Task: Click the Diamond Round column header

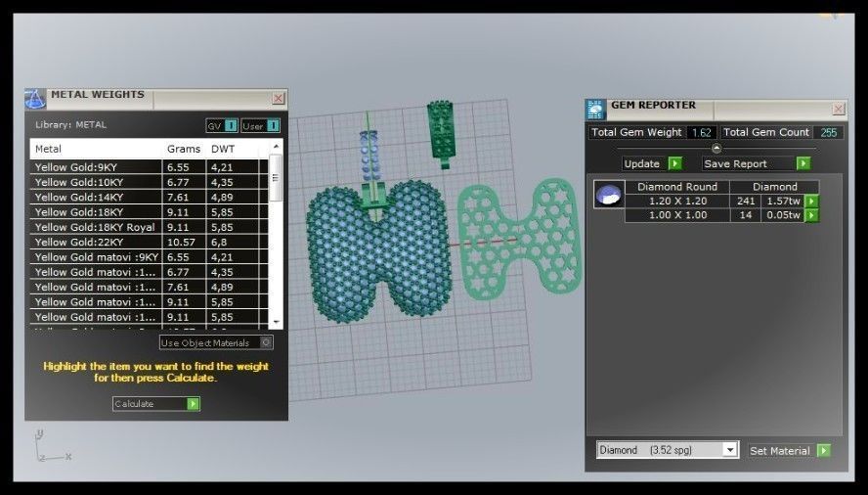Action: pos(677,187)
